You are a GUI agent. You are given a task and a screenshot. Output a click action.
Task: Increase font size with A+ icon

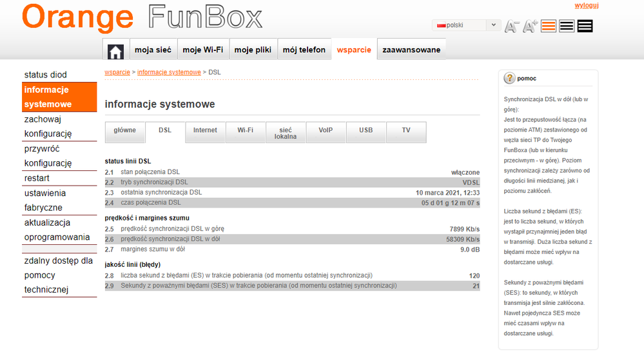pos(530,26)
